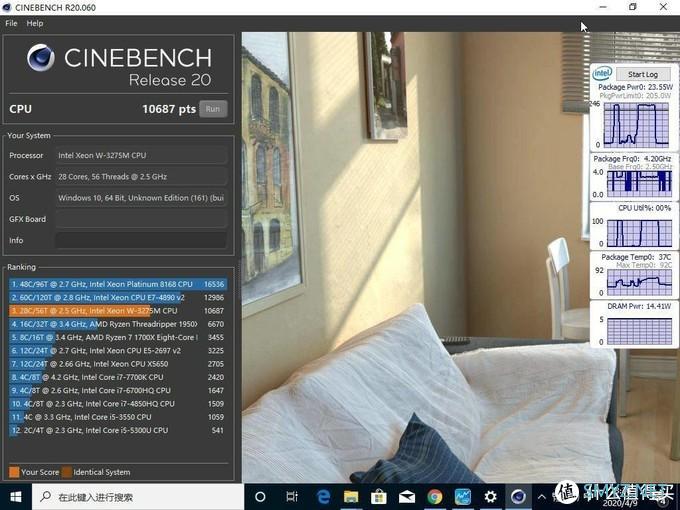Open File Explorer from taskbar

click(x=351, y=497)
